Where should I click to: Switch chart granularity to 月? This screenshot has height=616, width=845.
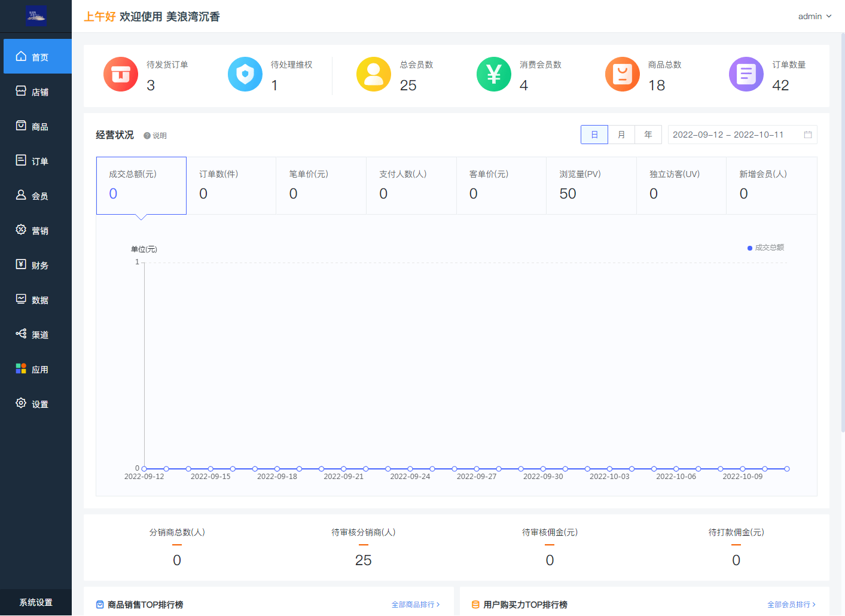pos(621,135)
